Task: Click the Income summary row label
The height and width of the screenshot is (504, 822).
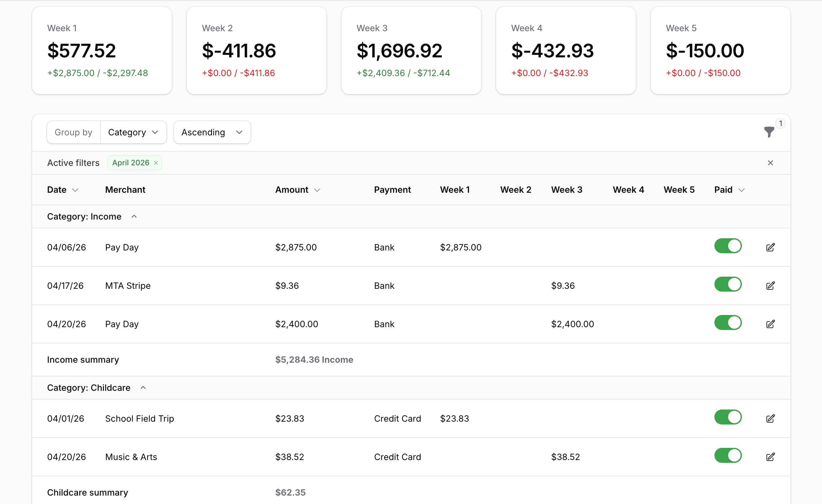Action: [83, 360]
